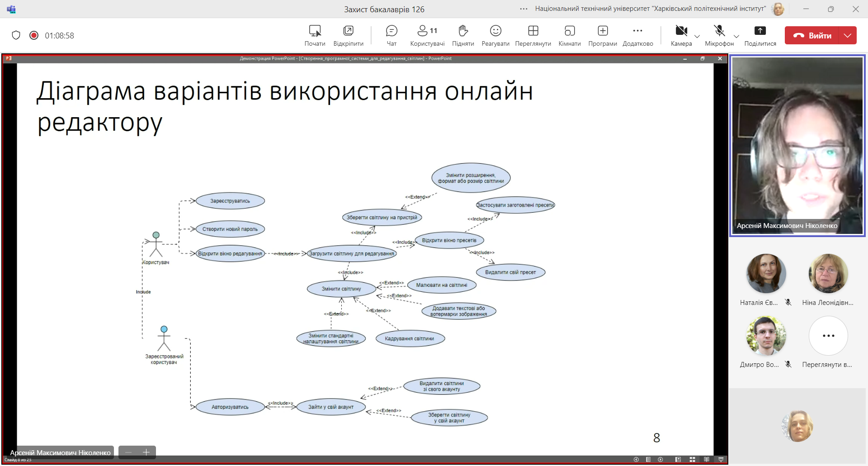Open the Переглянути view menu
The width and height of the screenshot is (868, 466).
(533, 31)
